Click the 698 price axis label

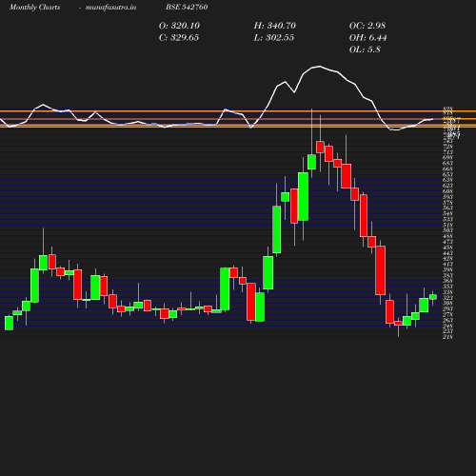(447, 158)
